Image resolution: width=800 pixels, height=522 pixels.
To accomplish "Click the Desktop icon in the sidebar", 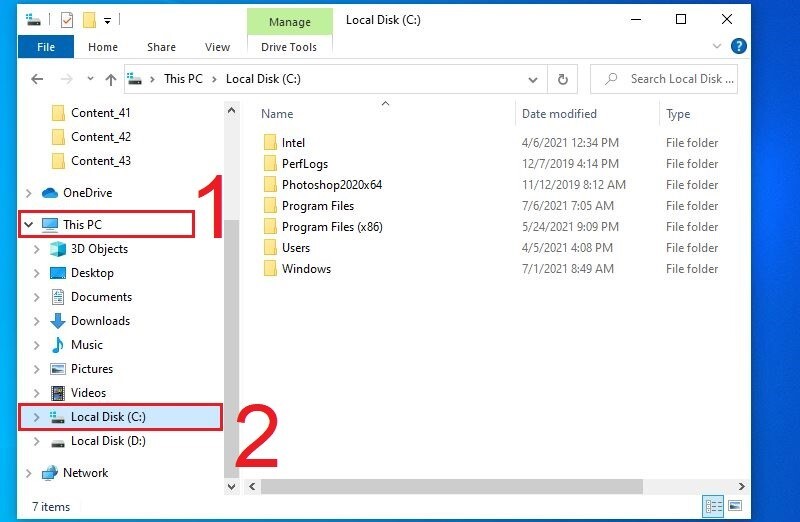I will point(58,273).
